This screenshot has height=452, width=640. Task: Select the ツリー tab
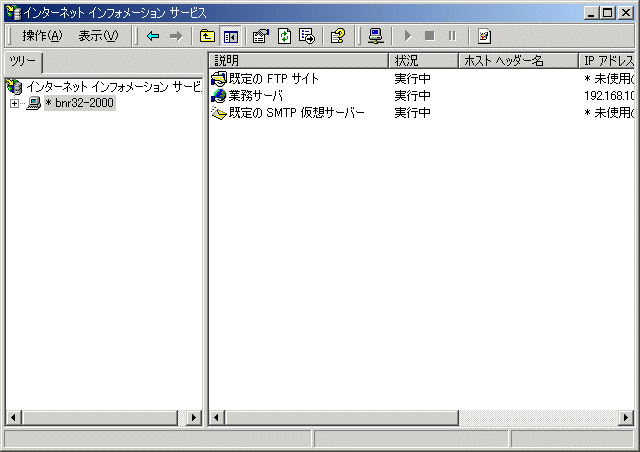coord(23,62)
